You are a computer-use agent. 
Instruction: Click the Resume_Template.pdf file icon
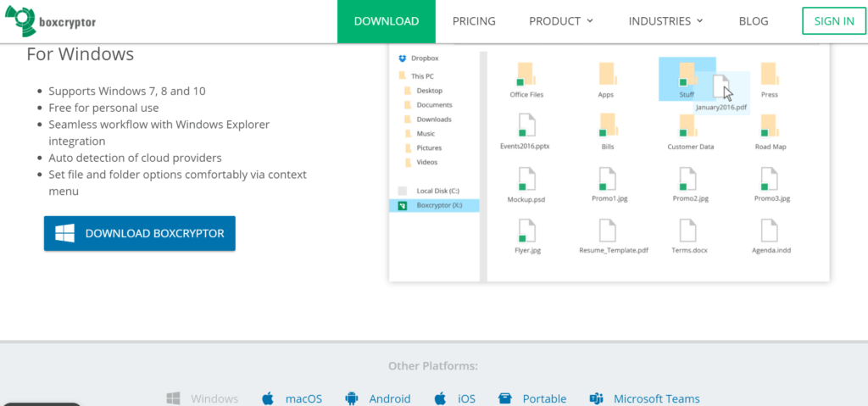[x=607, y=231]
